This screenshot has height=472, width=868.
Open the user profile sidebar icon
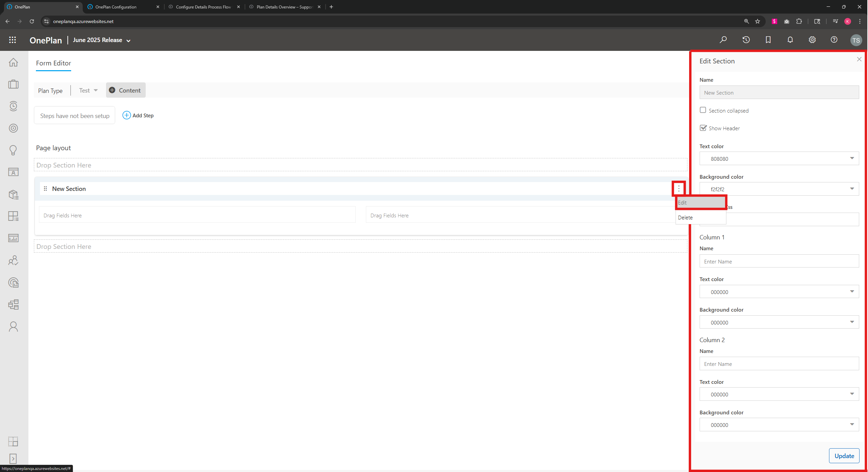tap(13, 327)
